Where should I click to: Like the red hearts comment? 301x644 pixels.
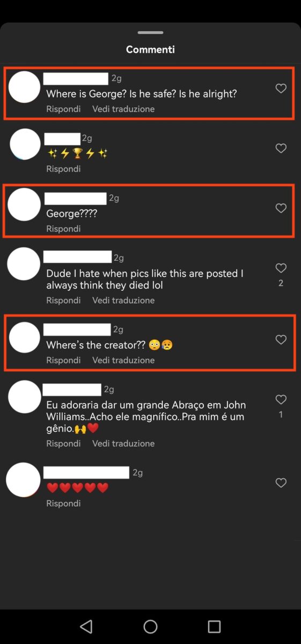point(281,483)
